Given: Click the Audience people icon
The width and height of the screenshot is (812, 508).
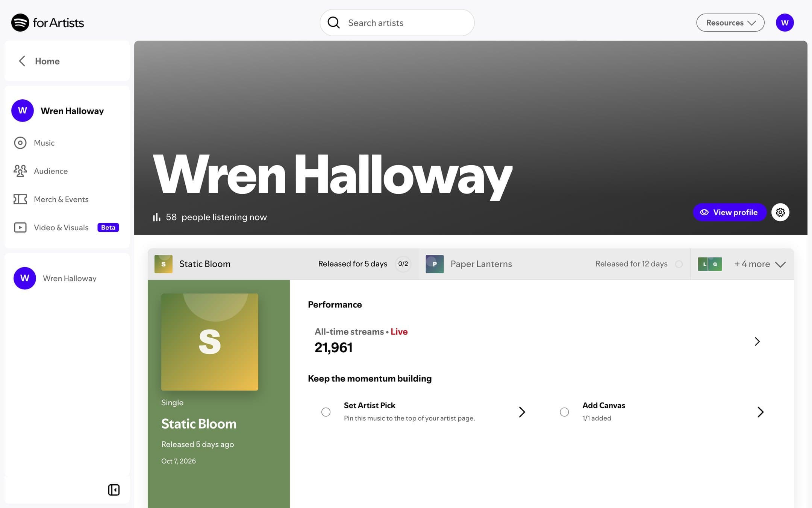Looking at the screenshot, I should pyautogui.click(x=20, y=171).
